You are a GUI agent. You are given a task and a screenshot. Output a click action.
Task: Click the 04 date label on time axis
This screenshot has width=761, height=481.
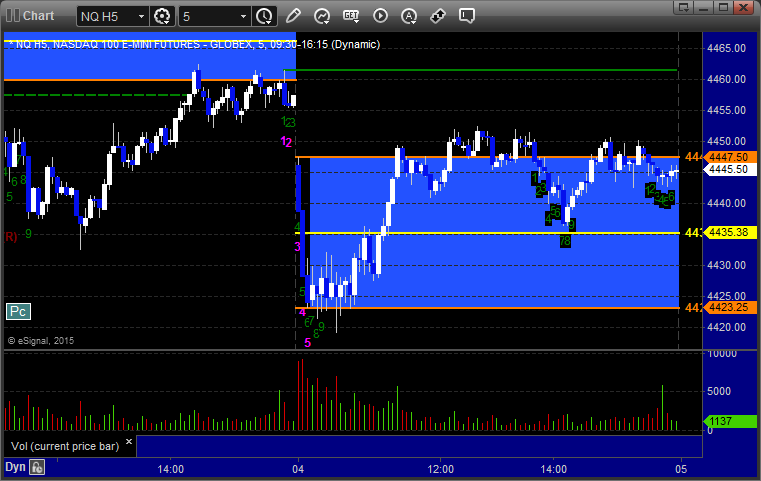coord(298,469)
